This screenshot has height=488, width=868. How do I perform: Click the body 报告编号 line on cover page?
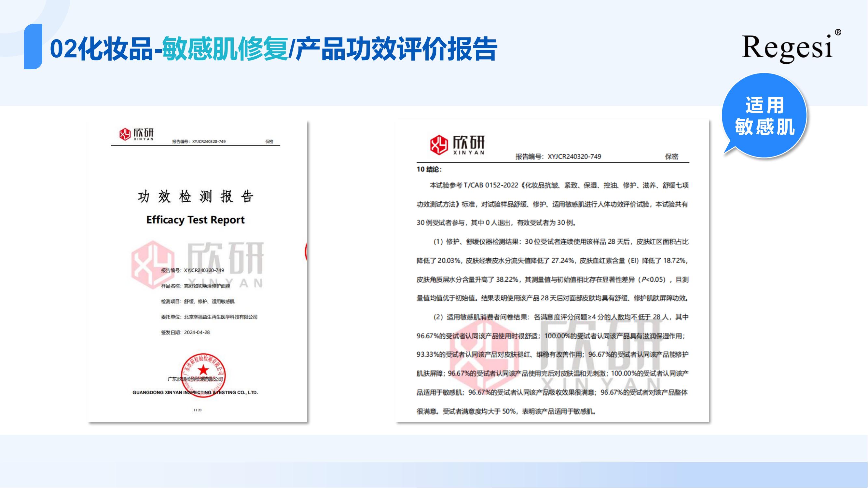click(192, 270)
